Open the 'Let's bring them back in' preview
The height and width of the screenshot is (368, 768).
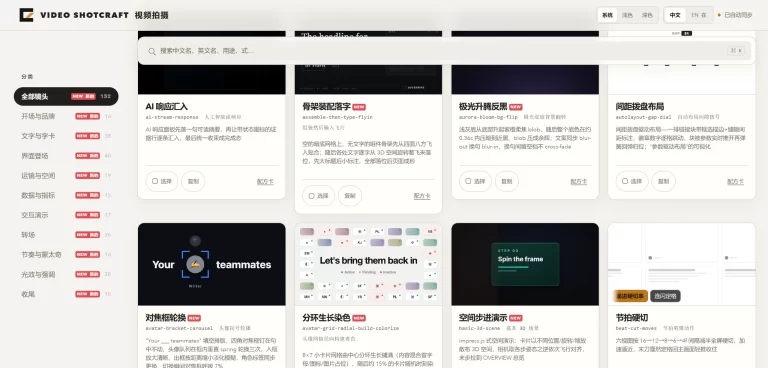368,264
